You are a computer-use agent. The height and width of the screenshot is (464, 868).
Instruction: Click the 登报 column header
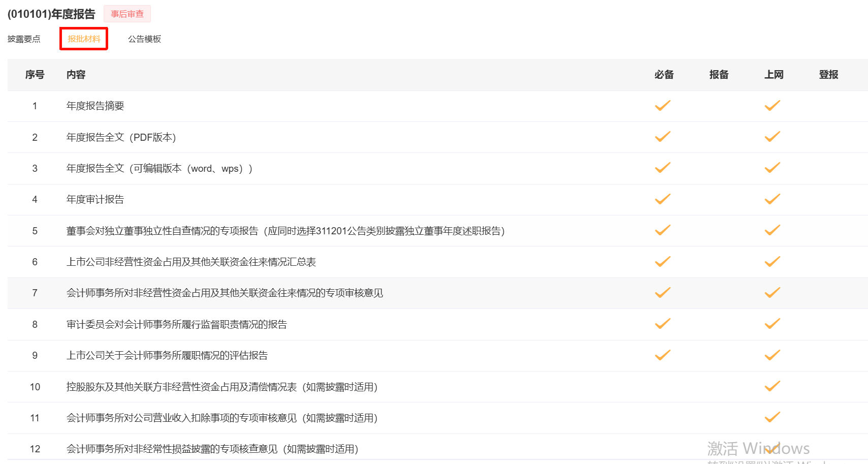click(x=828, y=75)
